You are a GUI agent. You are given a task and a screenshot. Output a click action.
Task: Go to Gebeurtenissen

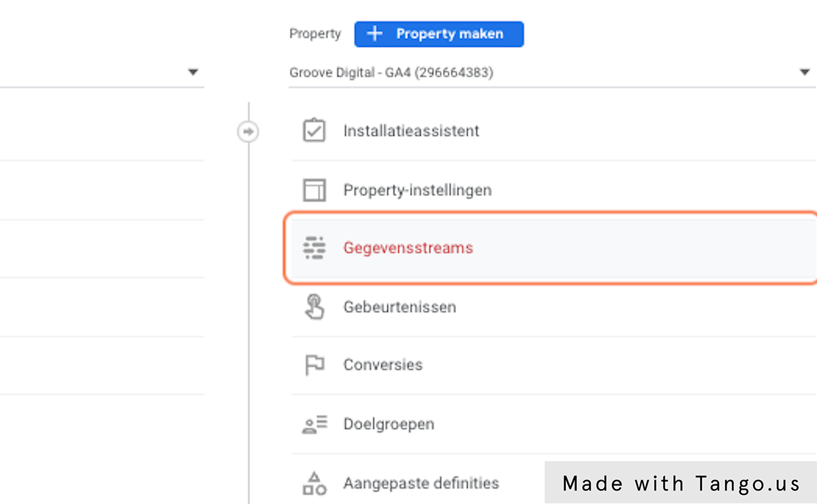400,307
